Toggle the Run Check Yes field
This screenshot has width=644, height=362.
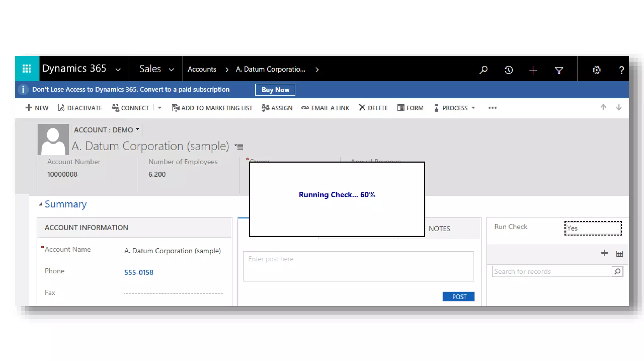593,228
